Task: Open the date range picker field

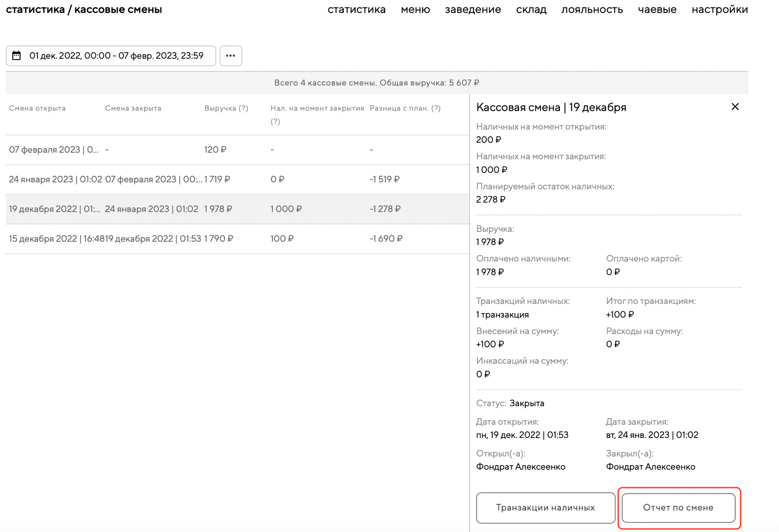Action: 116,56
